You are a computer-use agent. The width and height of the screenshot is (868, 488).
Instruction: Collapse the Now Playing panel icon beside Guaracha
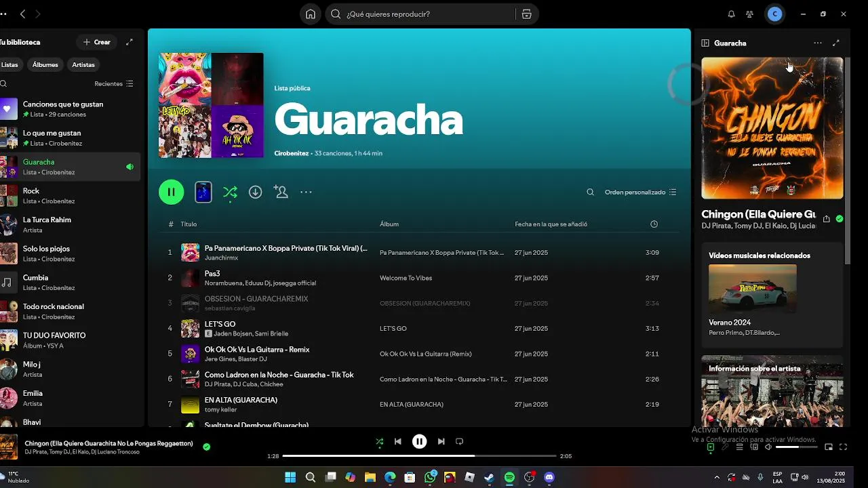[705, 43]
